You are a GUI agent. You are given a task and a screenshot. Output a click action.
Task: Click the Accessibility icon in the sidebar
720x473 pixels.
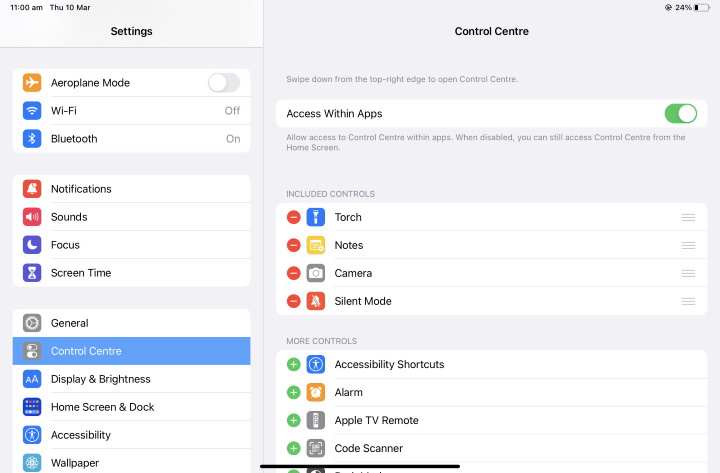tap(32, 435)
